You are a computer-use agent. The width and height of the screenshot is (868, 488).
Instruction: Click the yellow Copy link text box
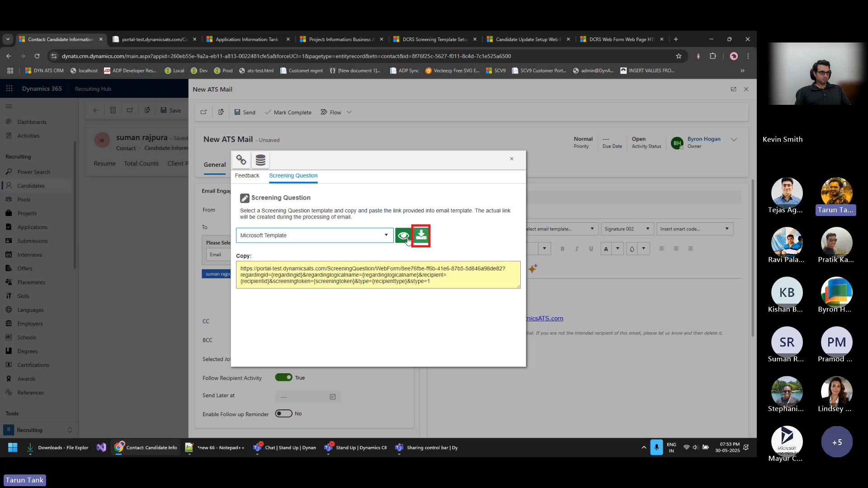pyautogui.click(x=378, y=275)
